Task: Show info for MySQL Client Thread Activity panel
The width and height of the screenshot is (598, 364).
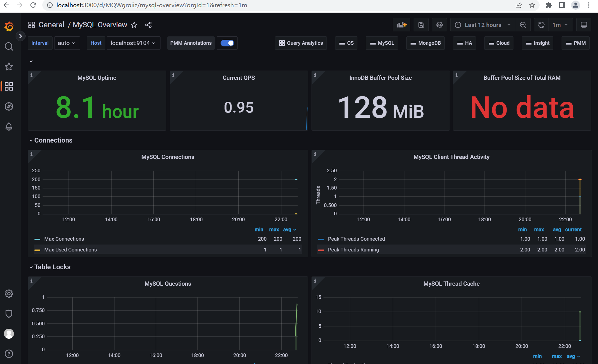Action: click(x=315, y=154)
